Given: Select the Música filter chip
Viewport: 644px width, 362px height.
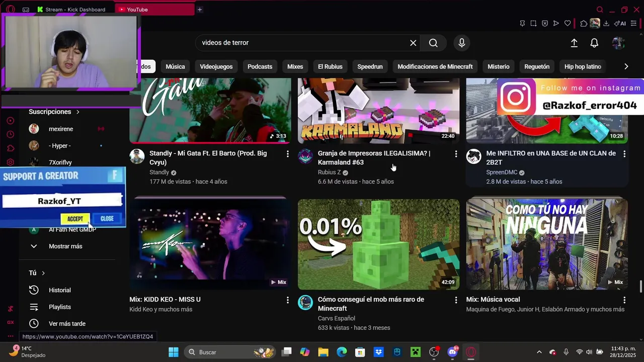Looking at the screenshot, I should [x=175, y=66].
